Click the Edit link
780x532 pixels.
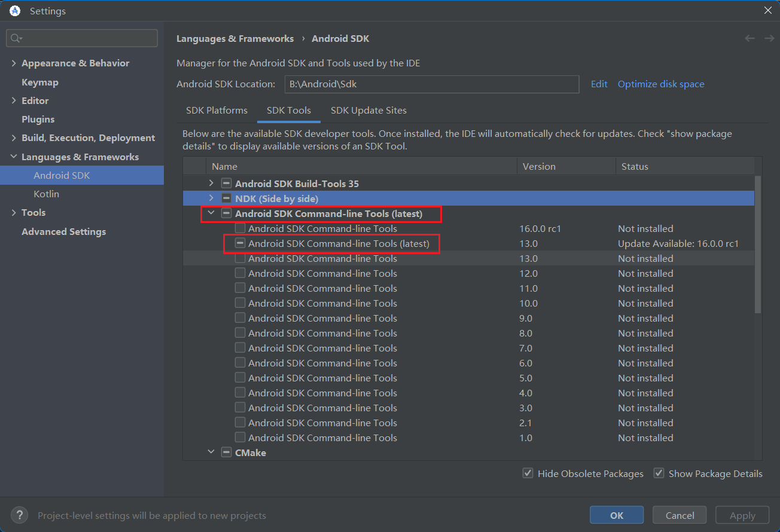[x=599, y=84]
